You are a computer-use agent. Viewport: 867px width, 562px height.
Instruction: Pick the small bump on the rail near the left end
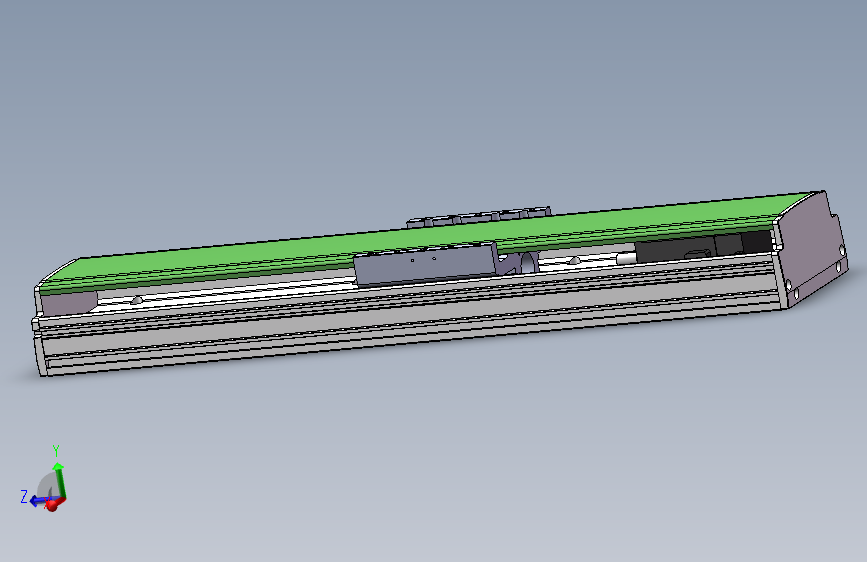click(136, 299)
